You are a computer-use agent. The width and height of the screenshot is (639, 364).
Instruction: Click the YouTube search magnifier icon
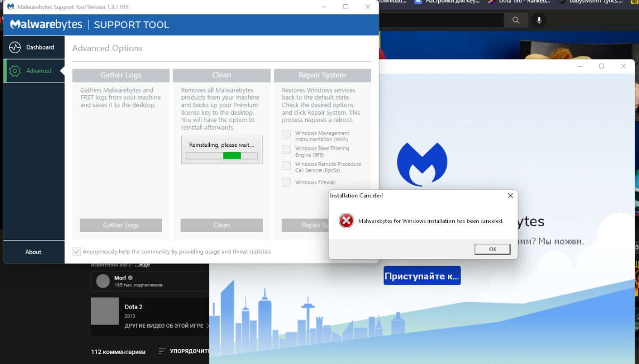[515, 20]
